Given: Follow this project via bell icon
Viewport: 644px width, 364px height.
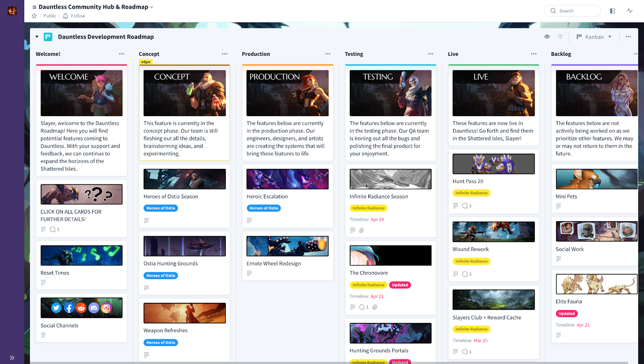Looking at the screenshot, I should (x=65, y=16).
